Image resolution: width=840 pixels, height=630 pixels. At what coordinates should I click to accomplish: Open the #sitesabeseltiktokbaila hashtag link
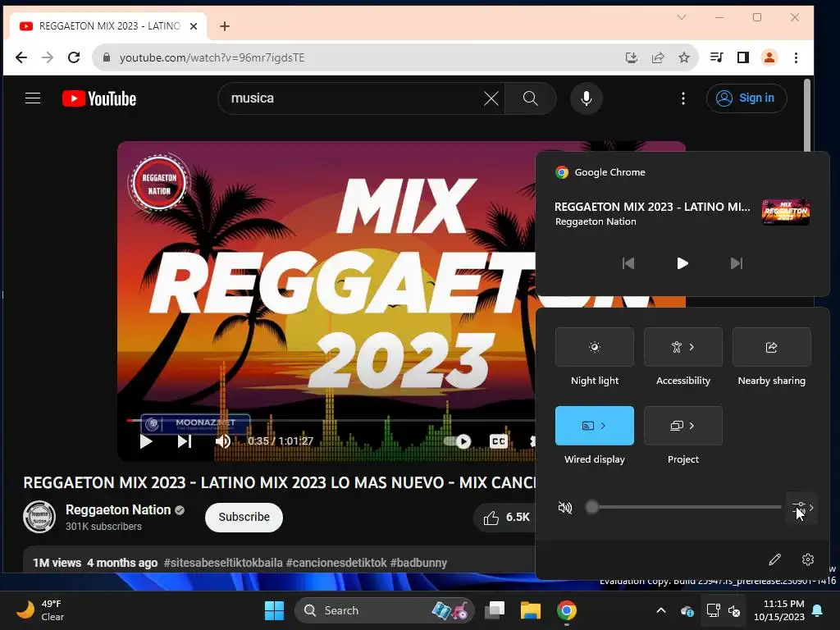223,563
